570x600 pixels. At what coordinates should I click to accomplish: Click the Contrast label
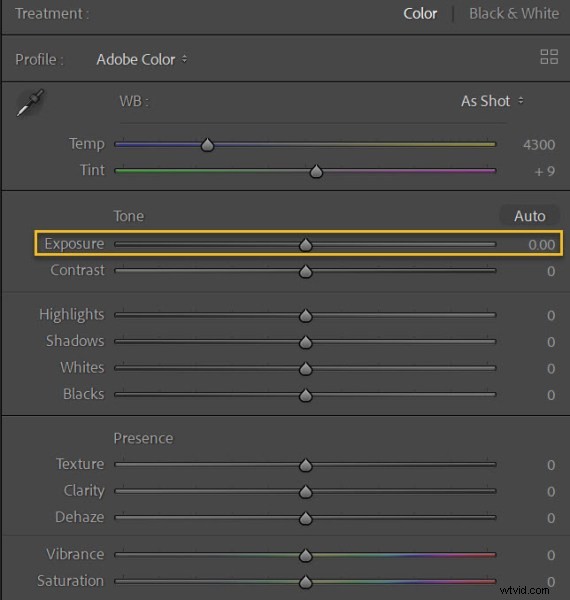[77, 270]
